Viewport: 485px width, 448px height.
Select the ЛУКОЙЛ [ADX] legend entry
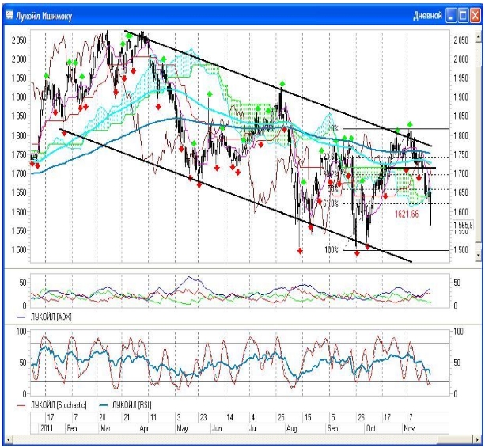point(45,317)
